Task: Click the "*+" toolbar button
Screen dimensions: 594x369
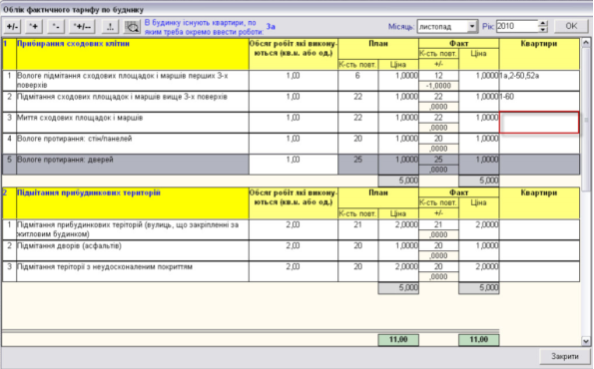Action: coord(34,27)
